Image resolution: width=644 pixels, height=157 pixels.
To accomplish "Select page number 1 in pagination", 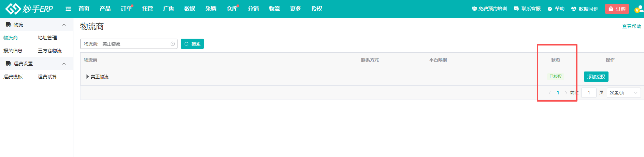I will pos(558,93).
